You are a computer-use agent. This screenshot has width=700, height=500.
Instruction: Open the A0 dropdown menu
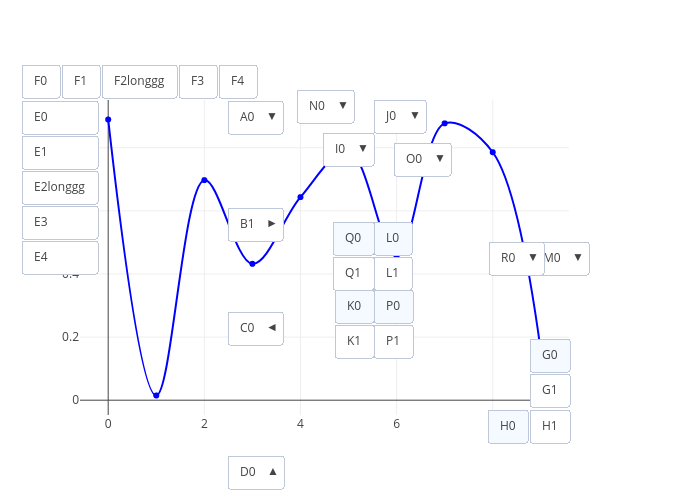[x=256, y=117]
